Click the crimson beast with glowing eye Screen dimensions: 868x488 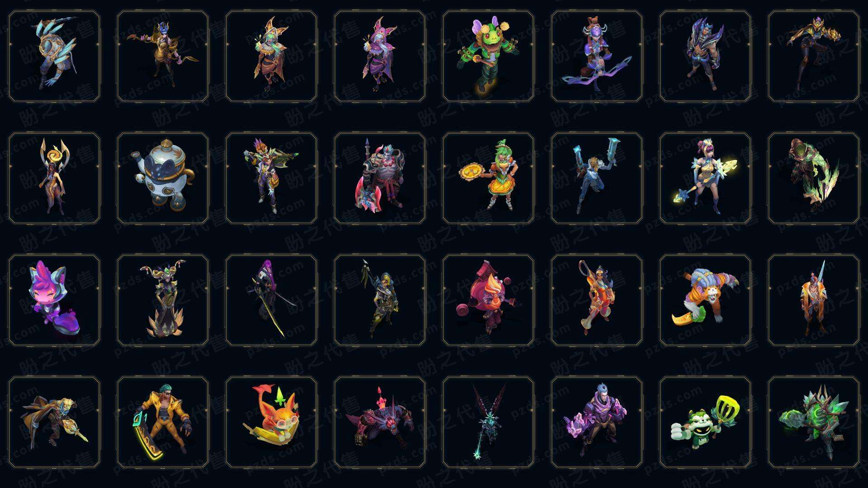380,422
